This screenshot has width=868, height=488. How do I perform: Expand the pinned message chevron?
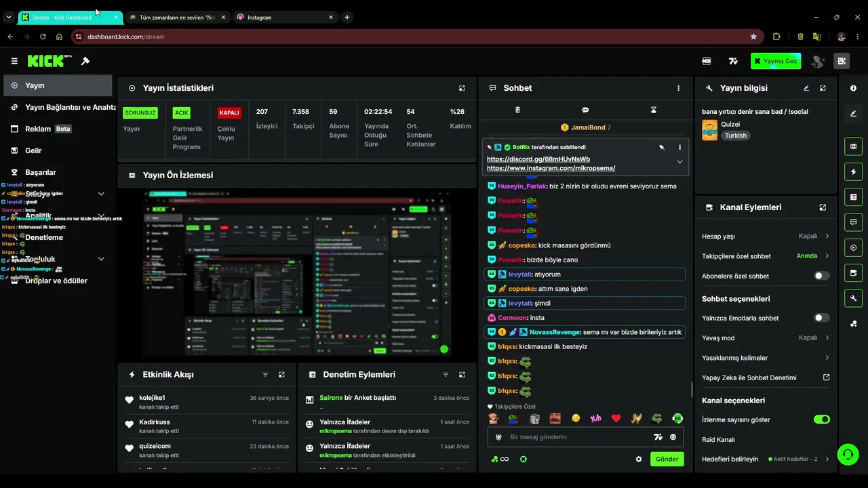679,162
